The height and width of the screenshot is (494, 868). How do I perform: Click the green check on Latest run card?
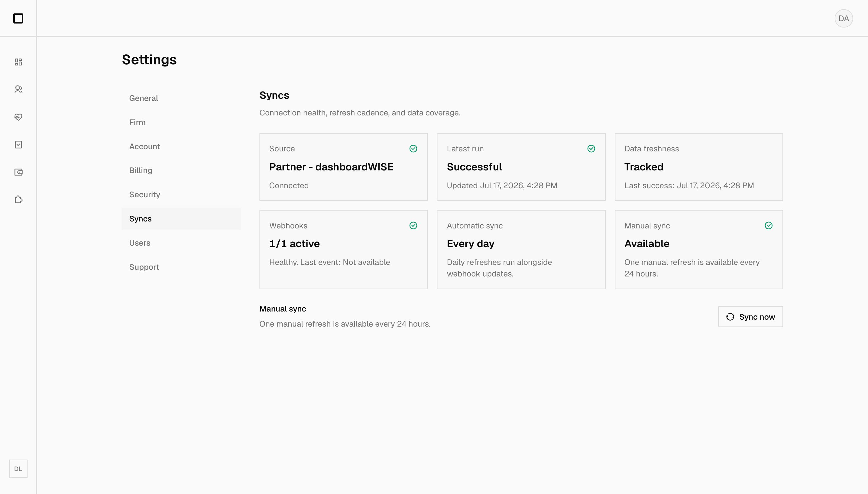(591, 149)
